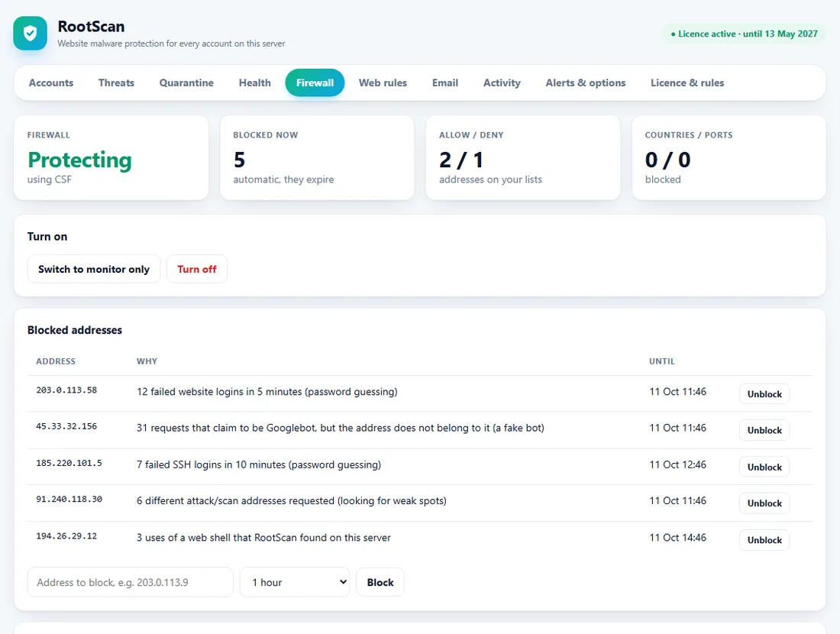Click the '11 Oct 12:46' expiry time

(677, 464)
